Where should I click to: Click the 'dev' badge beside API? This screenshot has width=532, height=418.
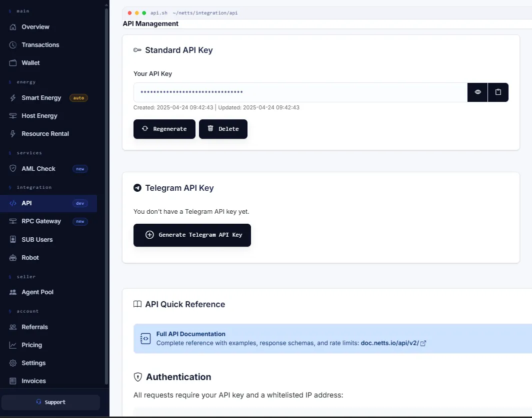click(80, 203)
